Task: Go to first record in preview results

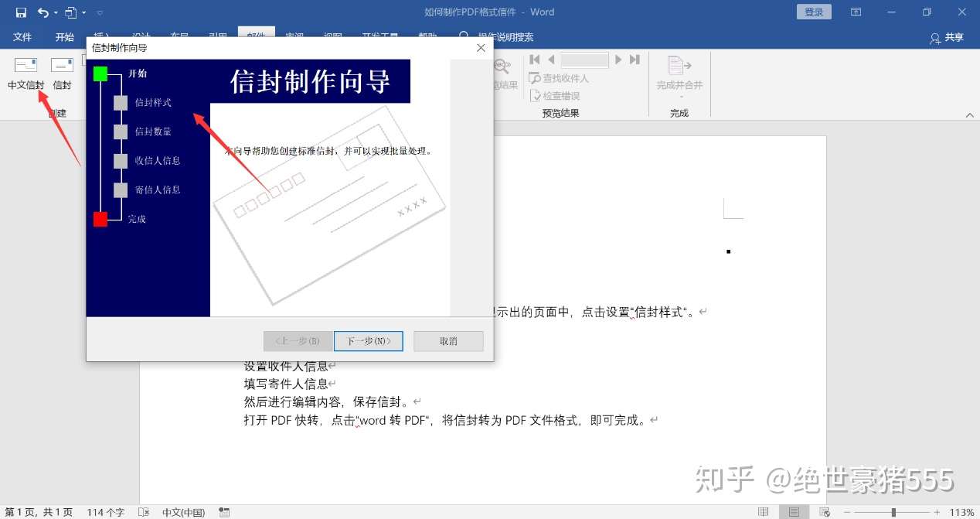Action: 534,60
